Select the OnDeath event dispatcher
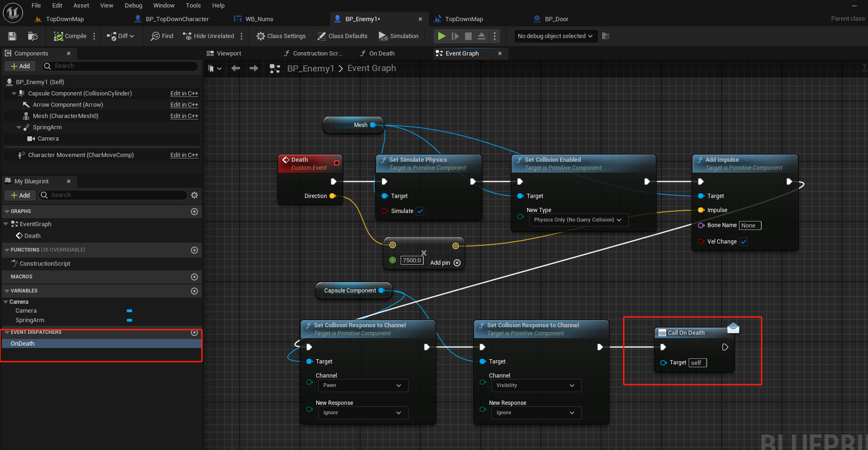This screenshot has width=868, height=450. click(102, 344)
